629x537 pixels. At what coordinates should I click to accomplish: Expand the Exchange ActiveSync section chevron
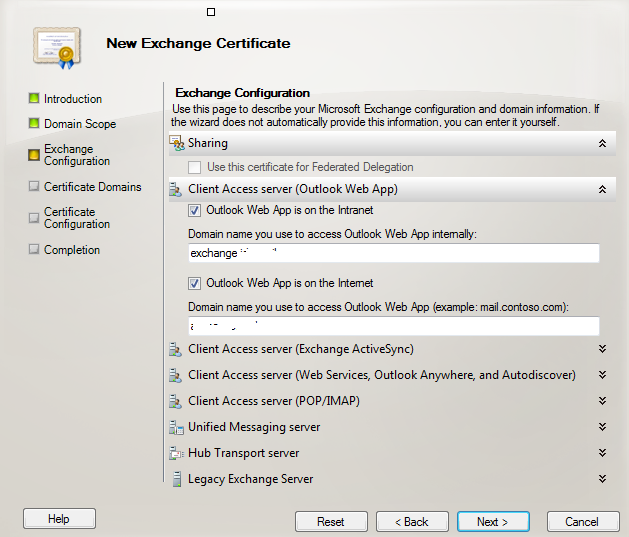[x=602, y=349]
